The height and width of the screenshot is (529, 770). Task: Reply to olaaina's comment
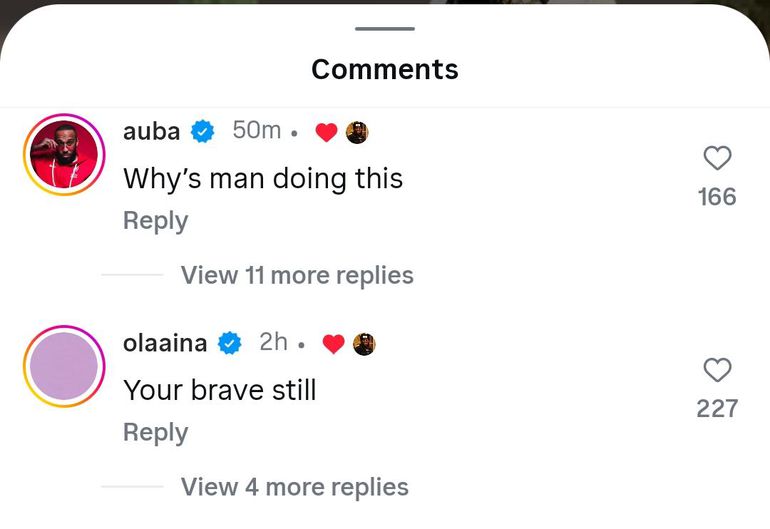[155, 433]
